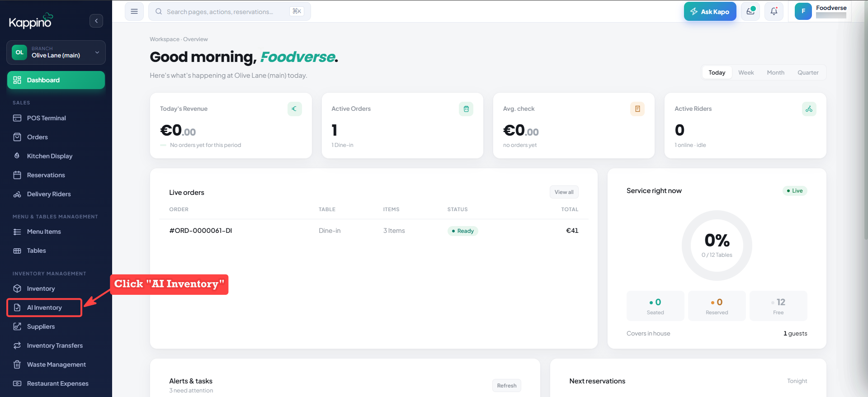
Task: Click the AI Inventory document icon
Action: pos(17,307)
